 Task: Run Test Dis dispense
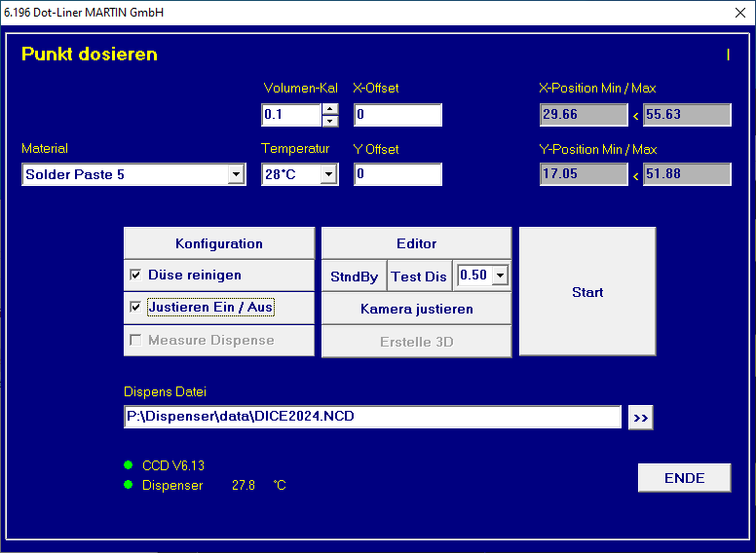pyautogui.click(x=419, y=276)
